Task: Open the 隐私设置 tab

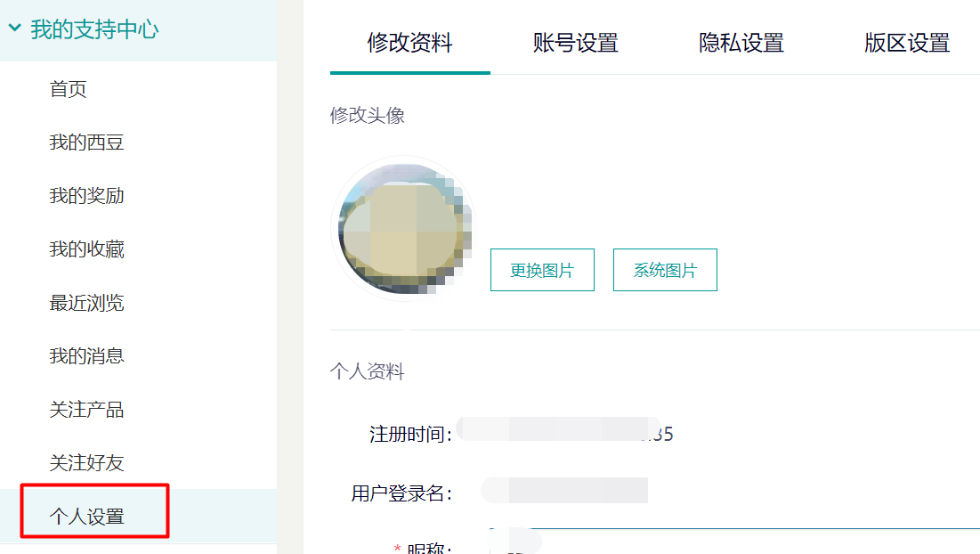Action: tap(741, 43)
